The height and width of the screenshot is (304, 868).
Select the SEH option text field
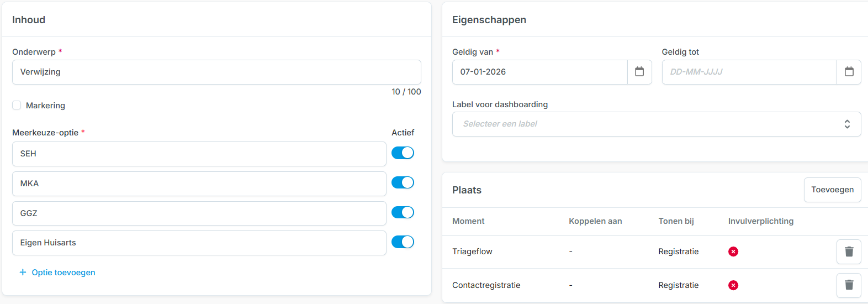pos(199,154)
